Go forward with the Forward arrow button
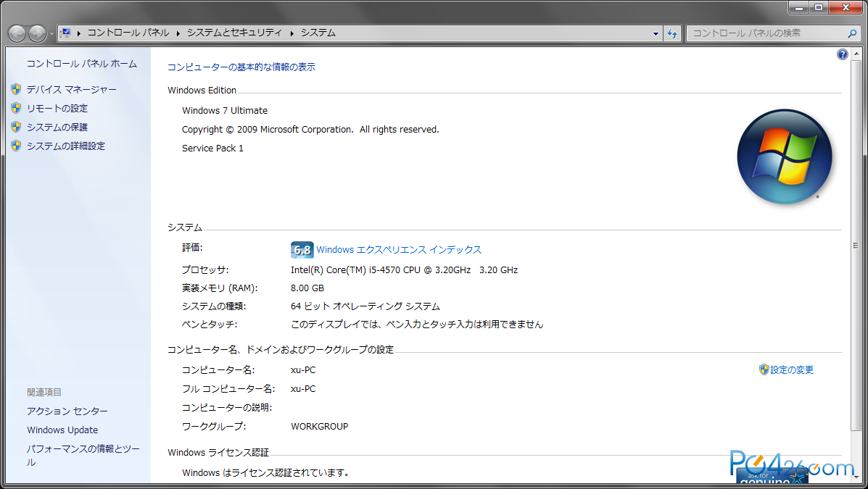 37,34
